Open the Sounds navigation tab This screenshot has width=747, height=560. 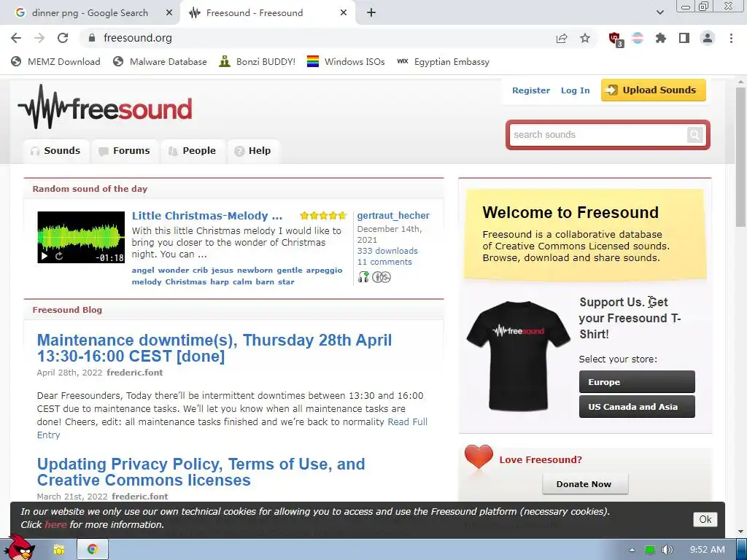tap(56, 151)
